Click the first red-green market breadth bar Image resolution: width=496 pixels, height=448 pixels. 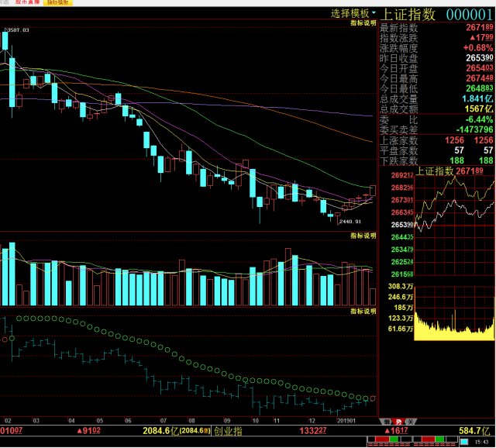(x=390, y=439)
